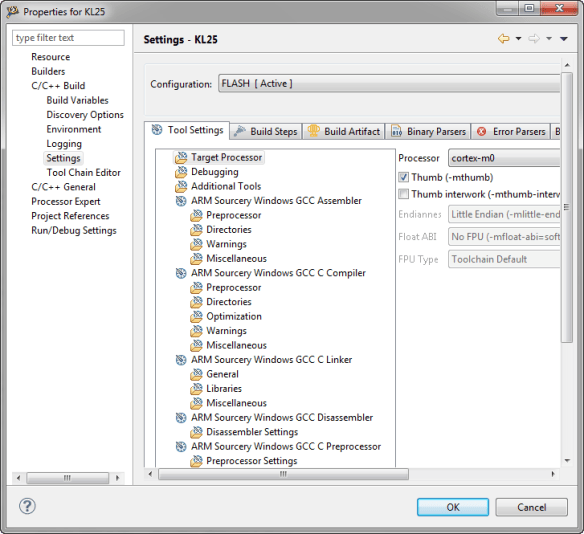The height and width of the screenshot is (534, 584).
Task: Go back using the yellow arrow icon
Action: (x=504, y=38)
